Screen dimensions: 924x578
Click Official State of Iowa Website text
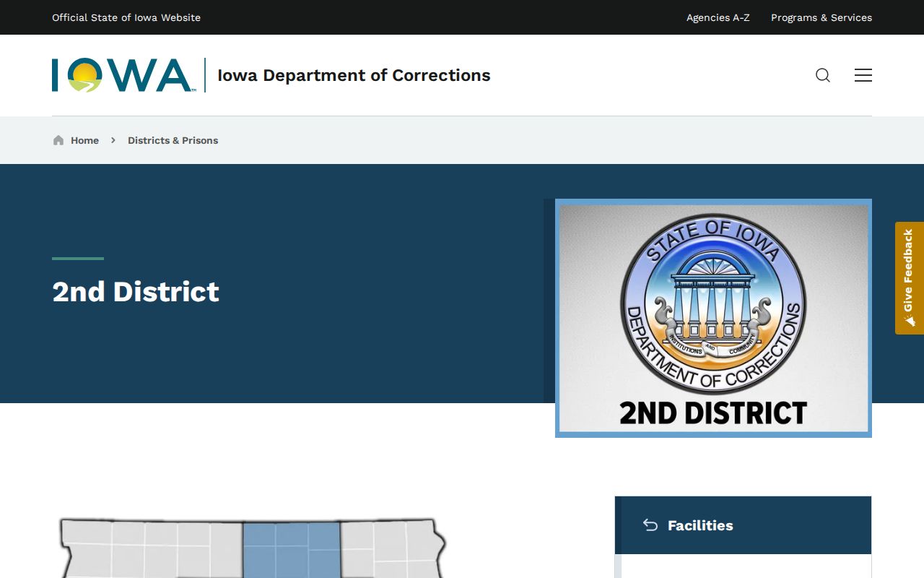[x=126, y=17]
